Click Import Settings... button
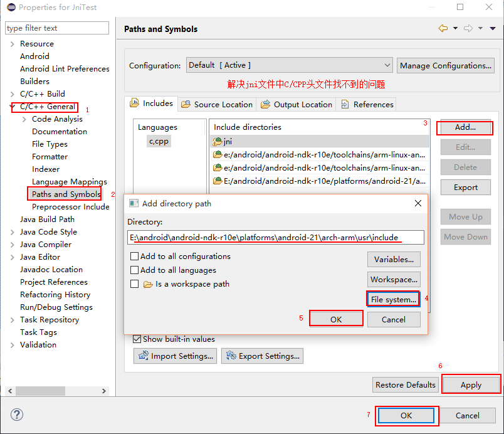 click(x=175, y=356)
